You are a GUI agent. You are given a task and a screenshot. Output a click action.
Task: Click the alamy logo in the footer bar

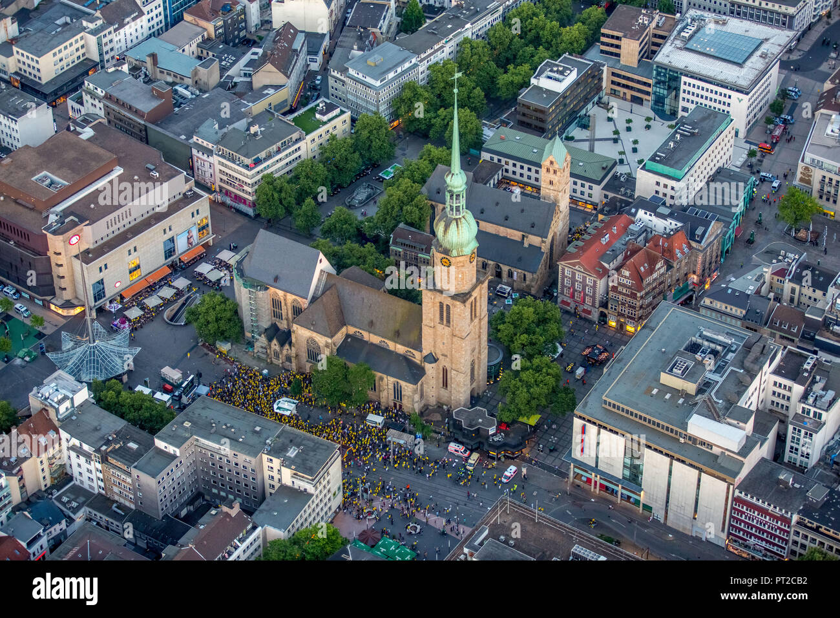[x=65, y=590]
